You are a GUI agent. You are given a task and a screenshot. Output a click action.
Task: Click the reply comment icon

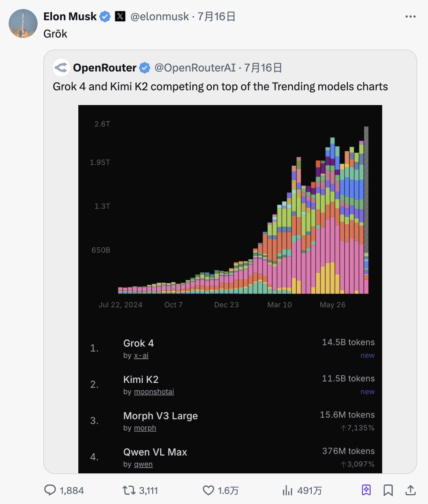[x=50, y=490]
